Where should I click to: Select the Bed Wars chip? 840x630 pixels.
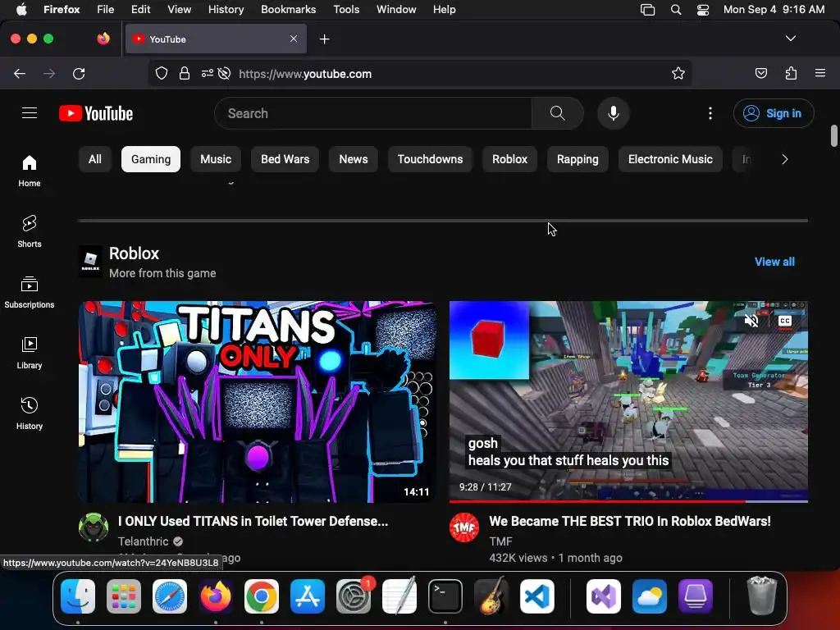tap(285, 159)
